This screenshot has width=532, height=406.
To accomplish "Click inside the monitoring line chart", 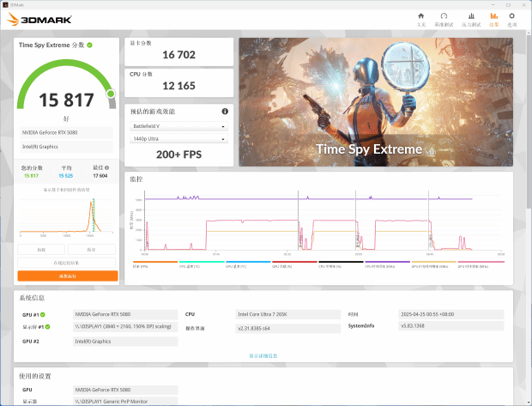I will (x=323, y=221).
